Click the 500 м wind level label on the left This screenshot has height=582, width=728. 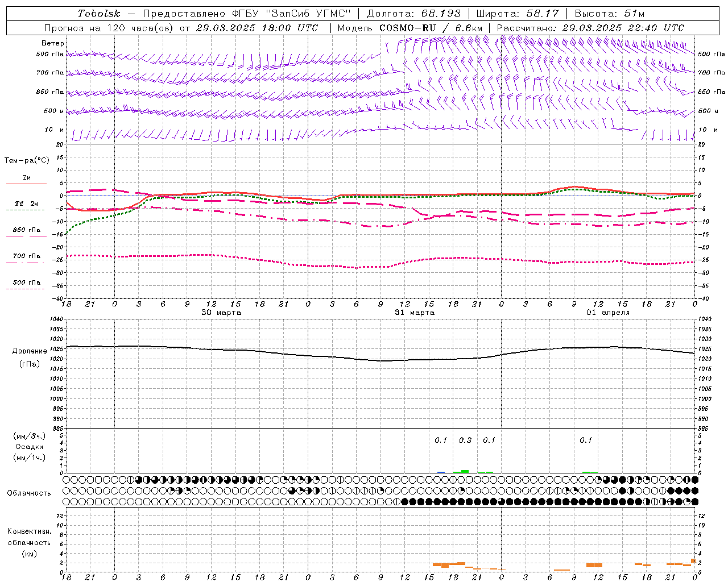pos(54,111)
